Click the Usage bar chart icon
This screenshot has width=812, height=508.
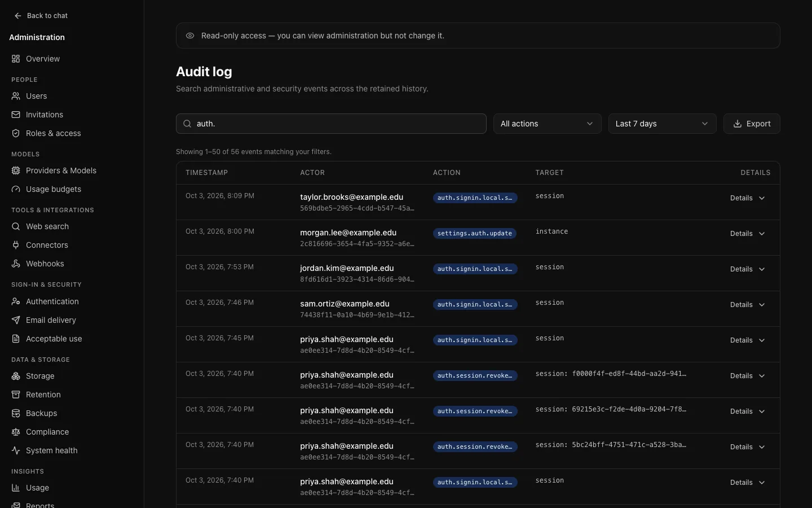(16, 488)
